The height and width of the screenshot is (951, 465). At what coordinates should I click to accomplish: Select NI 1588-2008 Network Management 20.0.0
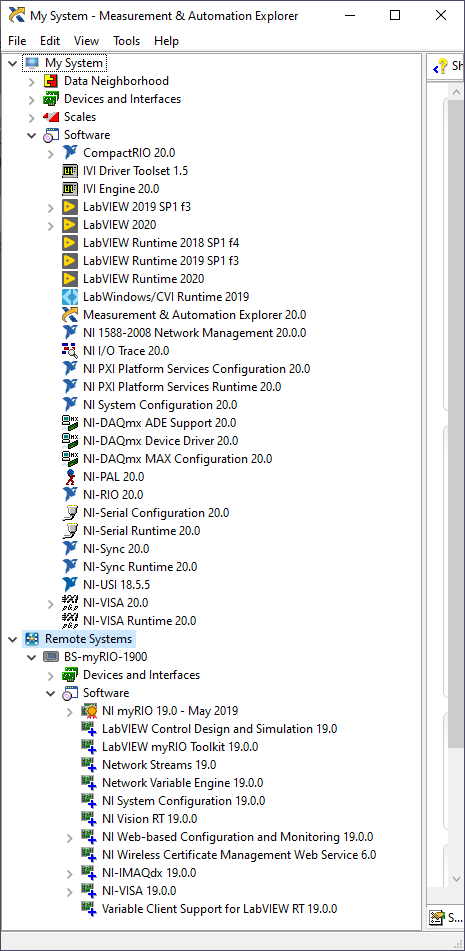tap(195, 333)
